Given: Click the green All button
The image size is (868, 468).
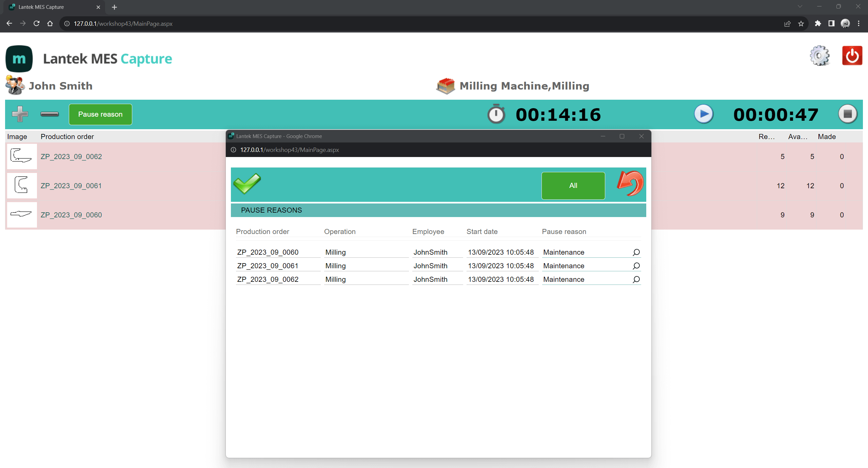Looking at the screenshot, I should [573, 186].
